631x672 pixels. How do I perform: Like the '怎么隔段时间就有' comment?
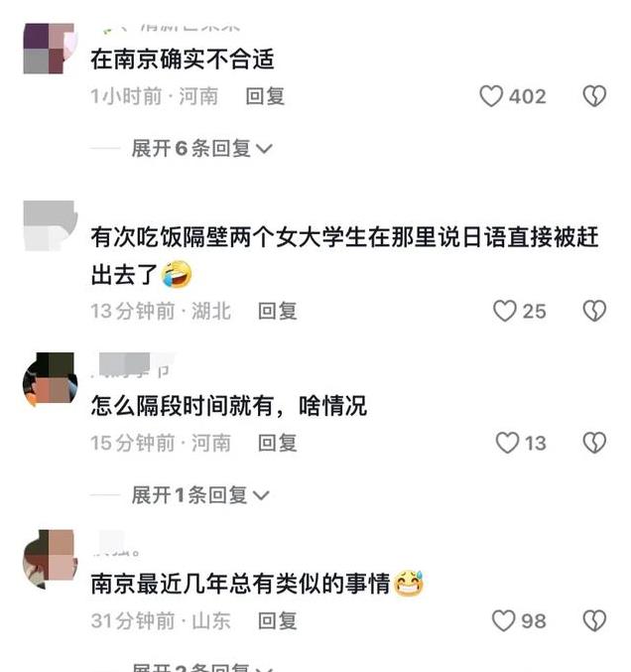(x=508, y=443)
